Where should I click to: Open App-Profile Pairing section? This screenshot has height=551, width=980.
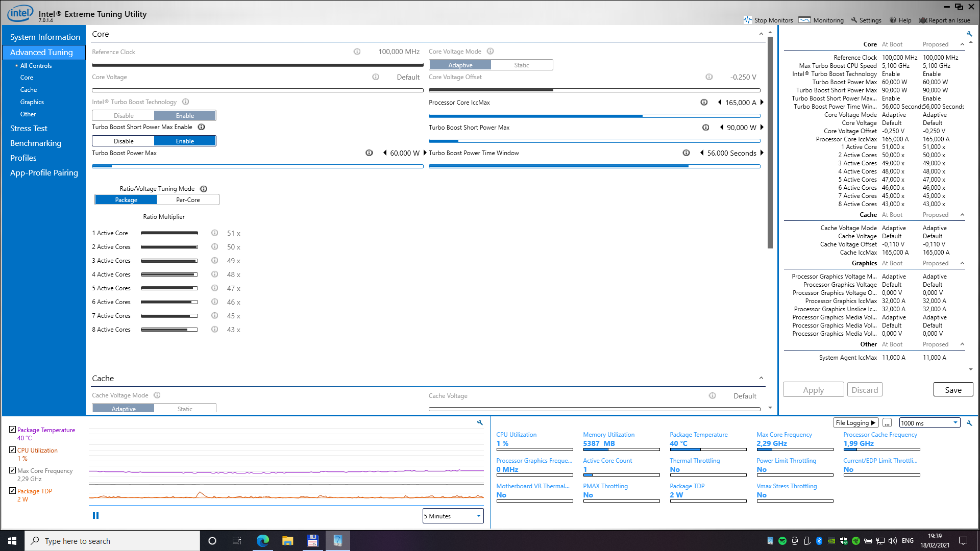[x=44, y=173]
